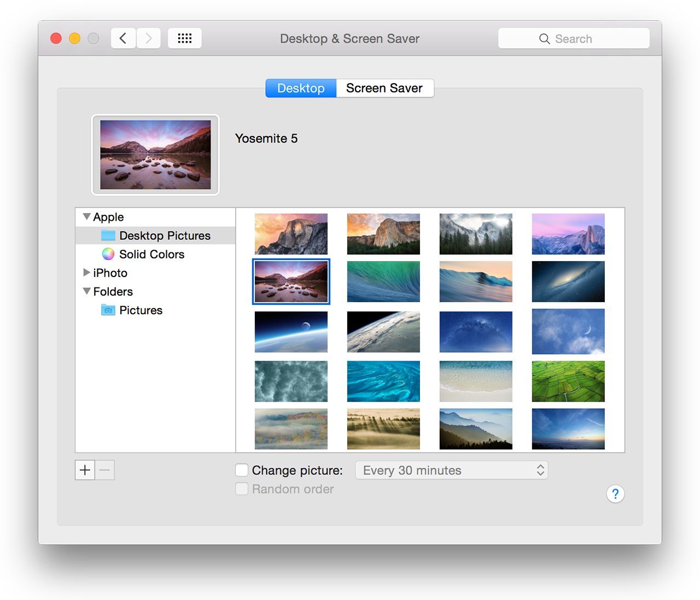The image size is (700, 600).
Task: Select sandy beach shoreline wallpaper
Action: click(476, 381)
